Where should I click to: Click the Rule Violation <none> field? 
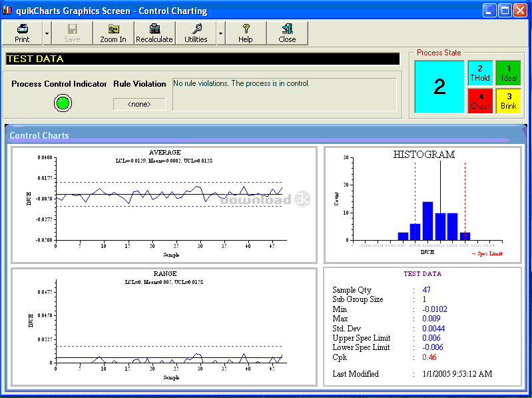139,104
